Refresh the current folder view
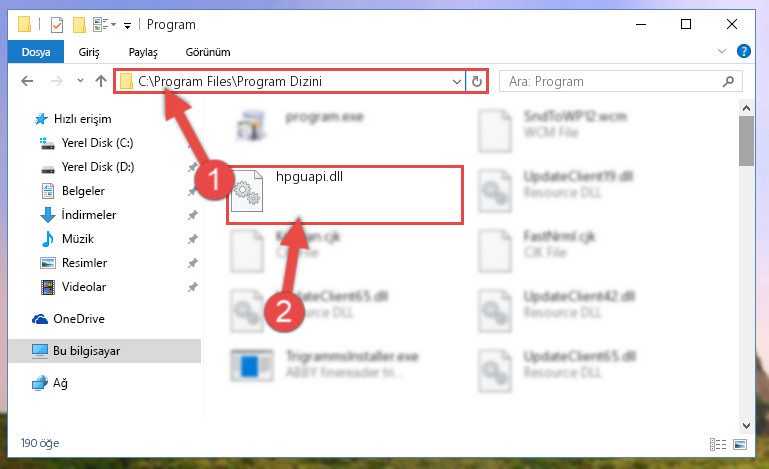 (477, 81)
